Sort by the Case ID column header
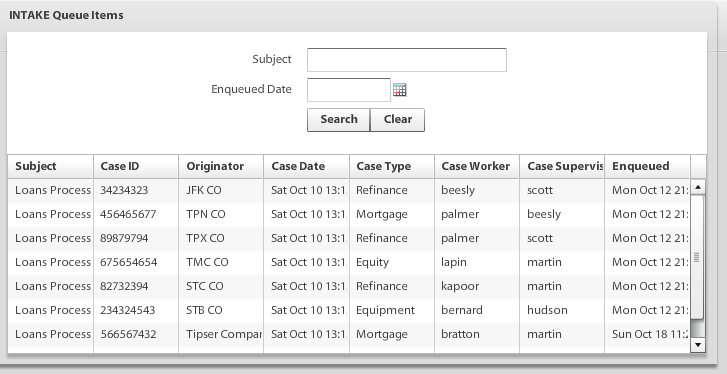This screenshot has width=727, height=374. click(136, 166)
